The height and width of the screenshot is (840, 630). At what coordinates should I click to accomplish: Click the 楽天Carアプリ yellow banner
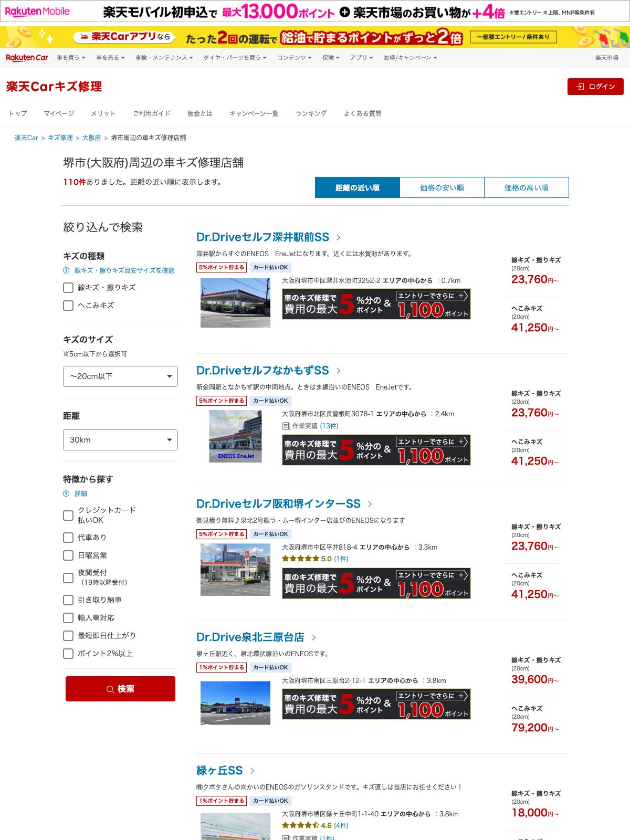point(315,37)
